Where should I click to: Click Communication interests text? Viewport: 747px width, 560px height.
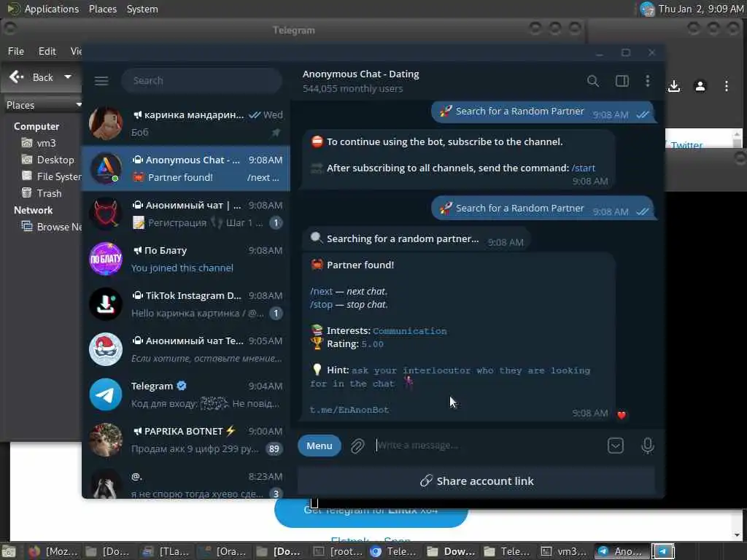click(x=410, y=331)
